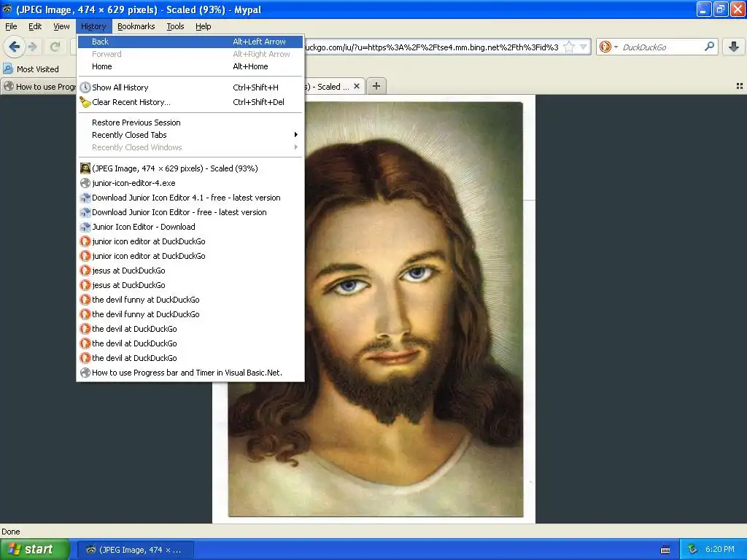
Task: Click the search magnifier icon
Action: point(709,47)
